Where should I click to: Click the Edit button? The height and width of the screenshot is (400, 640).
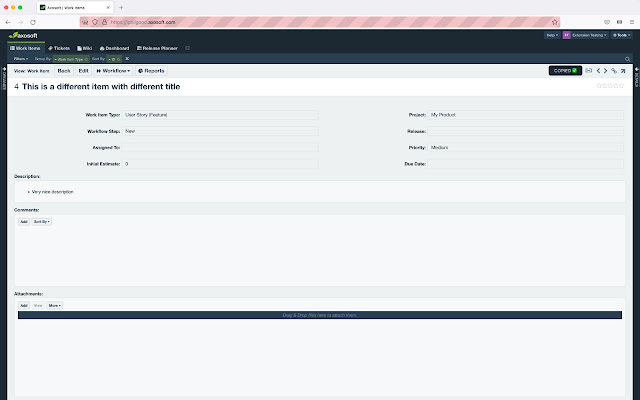coord(83,71)
